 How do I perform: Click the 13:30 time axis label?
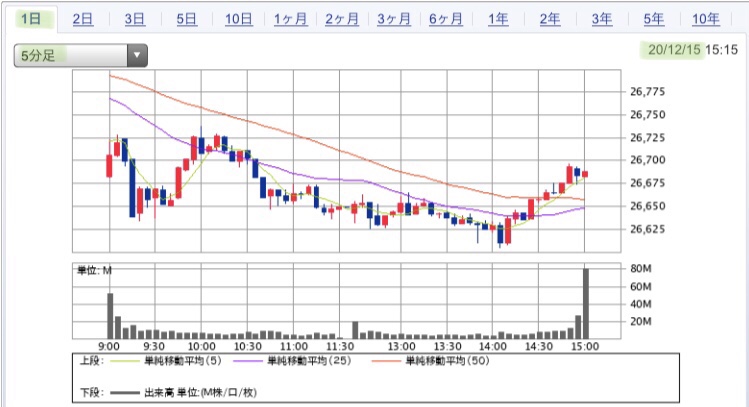[x=447, y=347]
